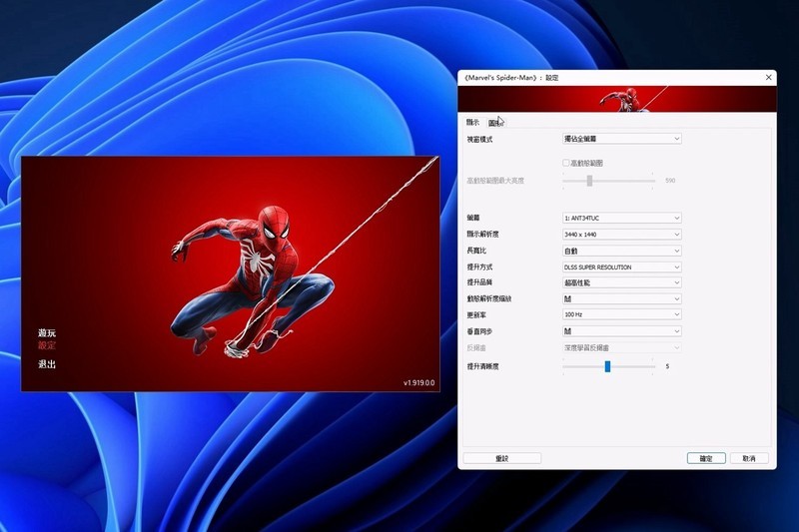Open the 長寬比 aspect ratio dropdown
This screenshot has width=799, height=532.
click(621, 251)
